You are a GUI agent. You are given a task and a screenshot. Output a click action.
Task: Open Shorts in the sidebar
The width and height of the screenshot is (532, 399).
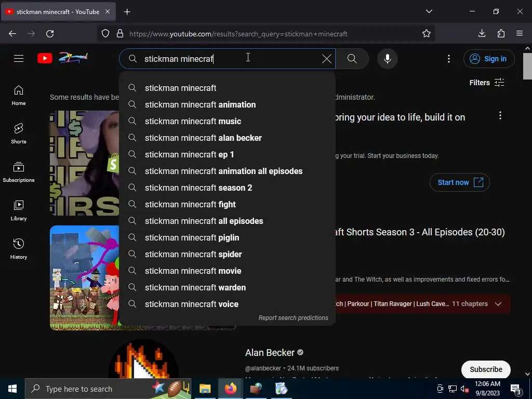coord(19,134)
